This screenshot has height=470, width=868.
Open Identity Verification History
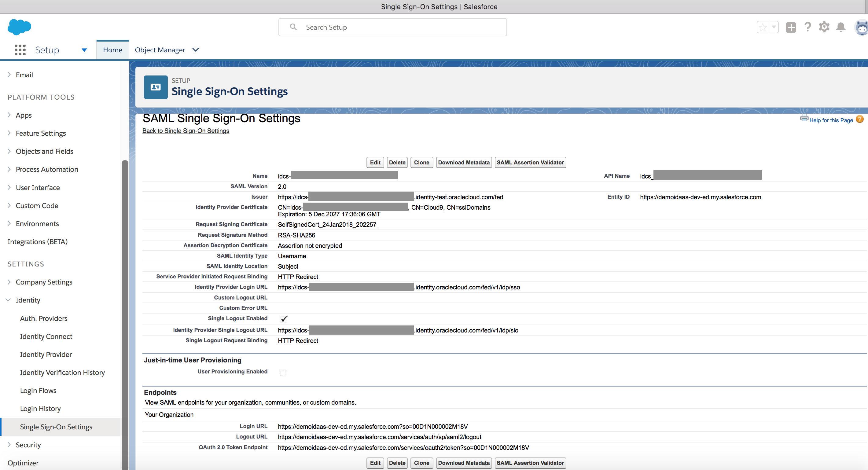tap(62, 373)
